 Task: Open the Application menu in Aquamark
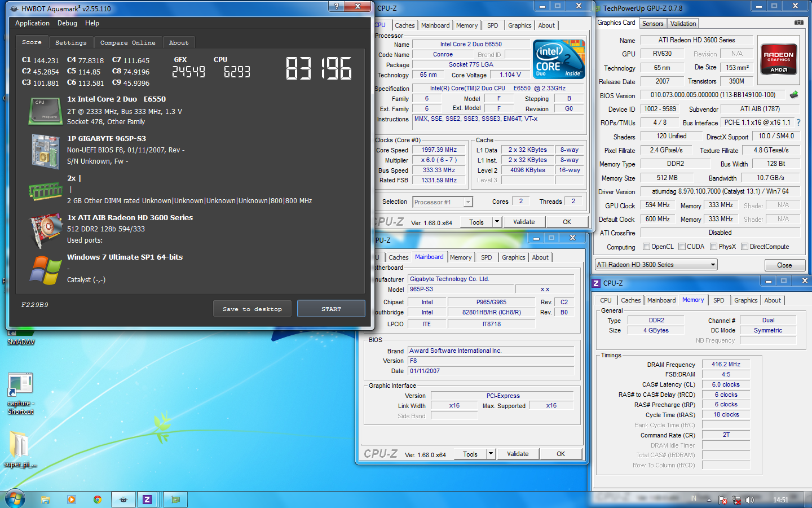point(32,23)
